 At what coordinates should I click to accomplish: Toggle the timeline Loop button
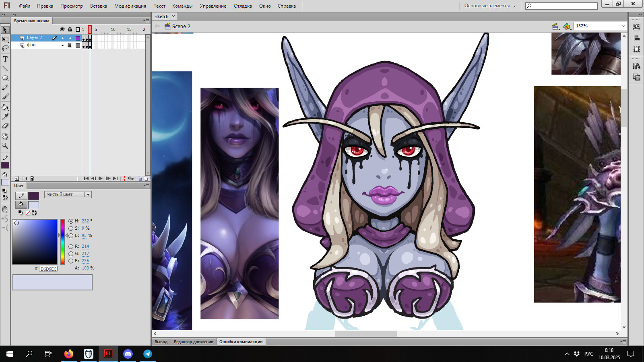click(131, 179)
